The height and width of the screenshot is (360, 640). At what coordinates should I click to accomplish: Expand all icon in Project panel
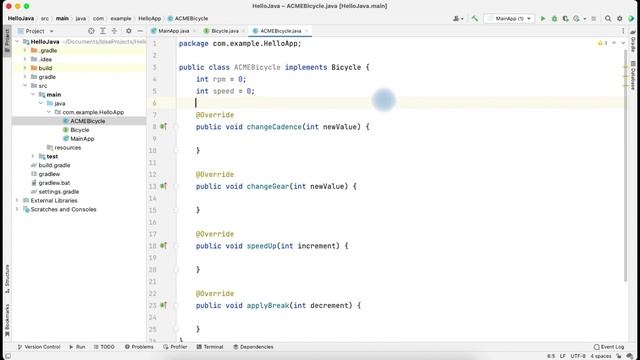click(x=103, y=31)
